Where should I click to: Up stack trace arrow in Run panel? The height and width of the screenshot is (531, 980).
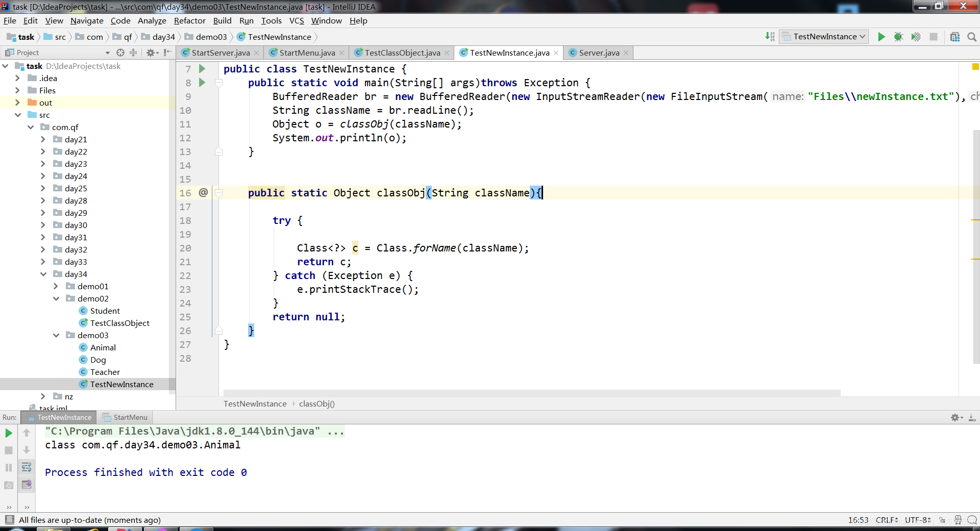point(27,433)
